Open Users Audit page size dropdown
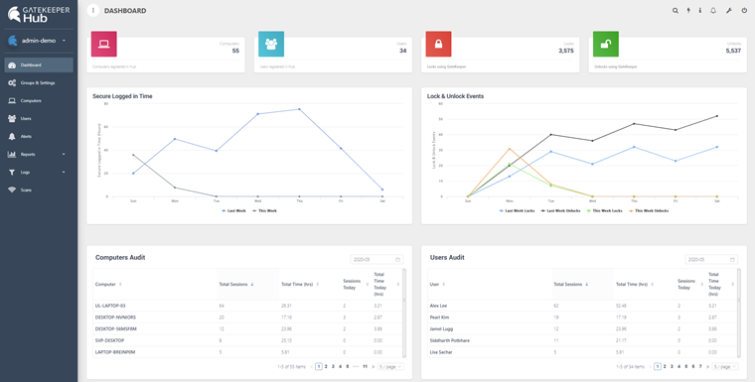This screenshot has width=755, height=382. point(725,367)
